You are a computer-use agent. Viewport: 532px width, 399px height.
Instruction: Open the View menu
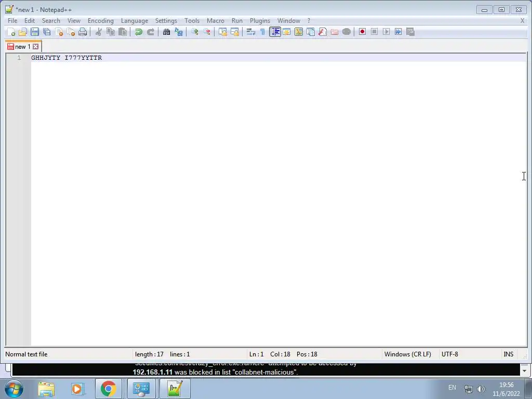[74, 21]
